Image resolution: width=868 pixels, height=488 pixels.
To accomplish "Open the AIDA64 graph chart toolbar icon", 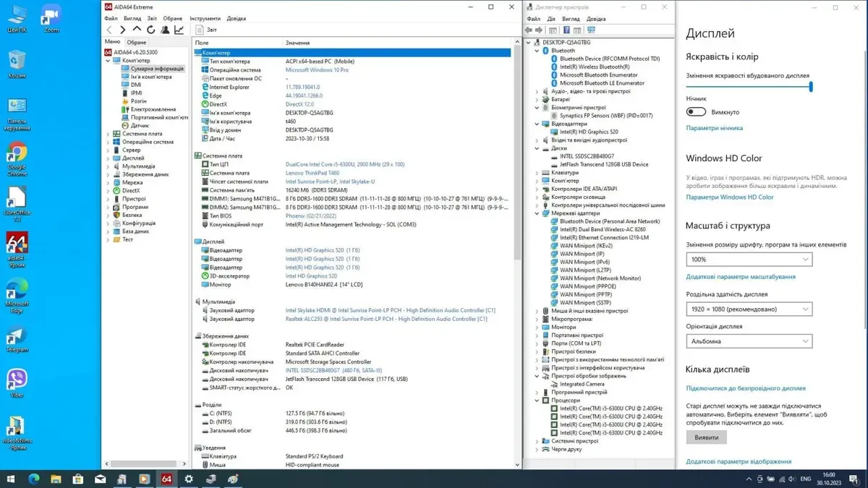I will [x=179, y=30].
